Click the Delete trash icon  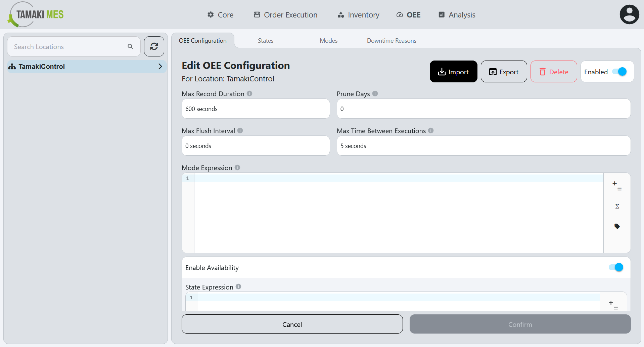pos(543,72)
